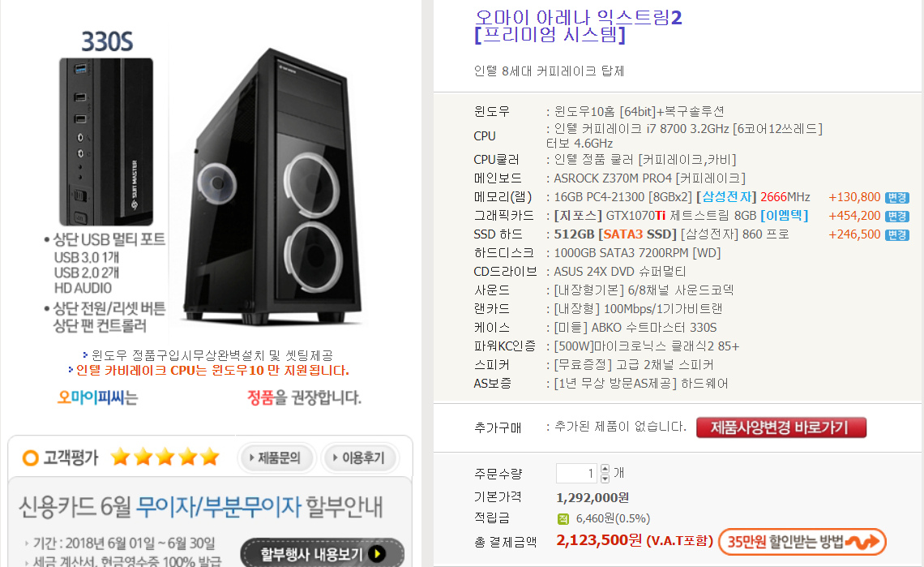Click 신용카드 무이자/부분무이자 할부안내 banner
The height and width of the screenshot is (567, 924).
click(202, 507)
